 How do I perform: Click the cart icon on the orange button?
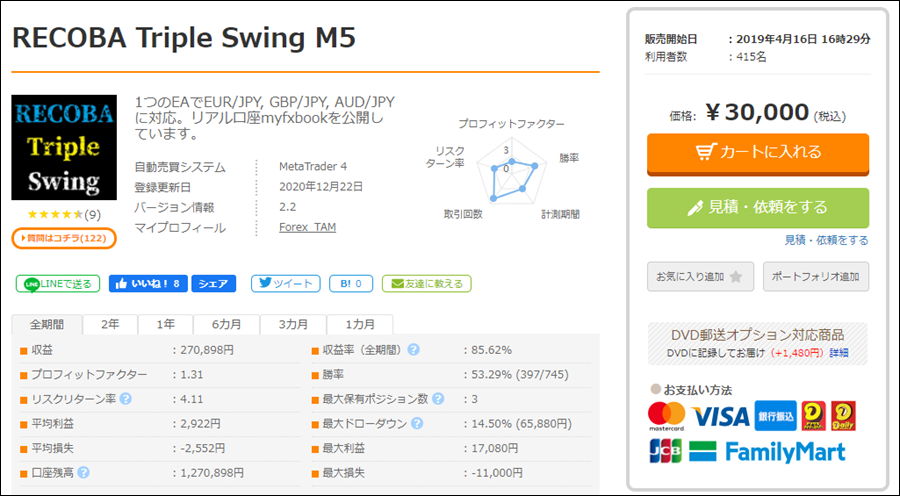tap(705, 152)
